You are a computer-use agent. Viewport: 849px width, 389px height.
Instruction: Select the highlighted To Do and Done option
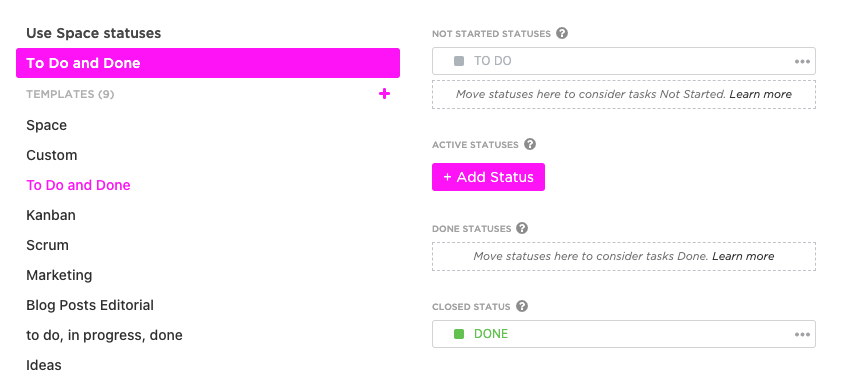pos(208,63)
